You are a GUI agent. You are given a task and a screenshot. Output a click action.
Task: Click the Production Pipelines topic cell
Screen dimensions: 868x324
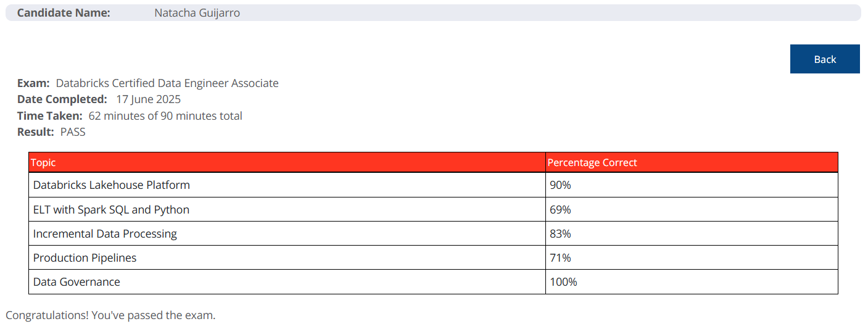point(287,258)
